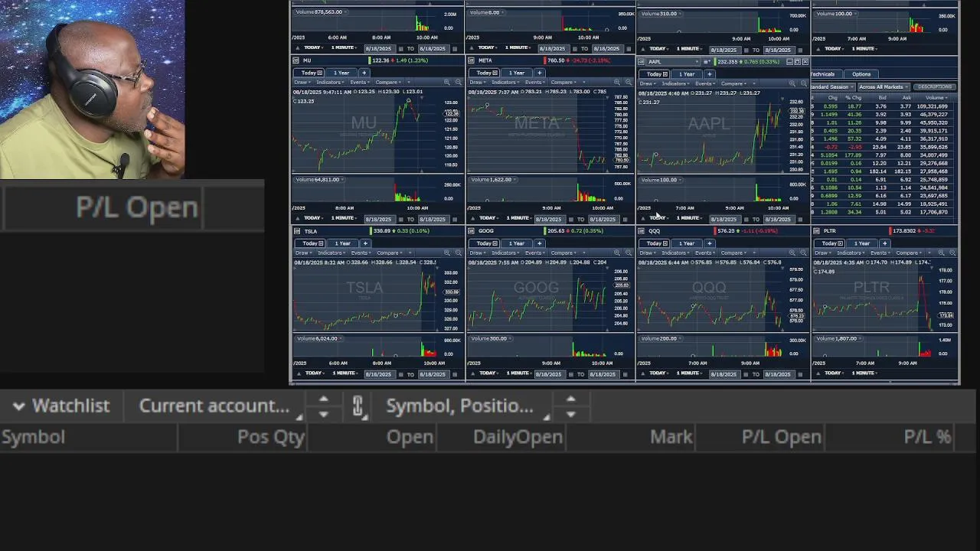Zoom in on the TSLA chart
Screen dimensions: 980x551
[x=446, y=253]
